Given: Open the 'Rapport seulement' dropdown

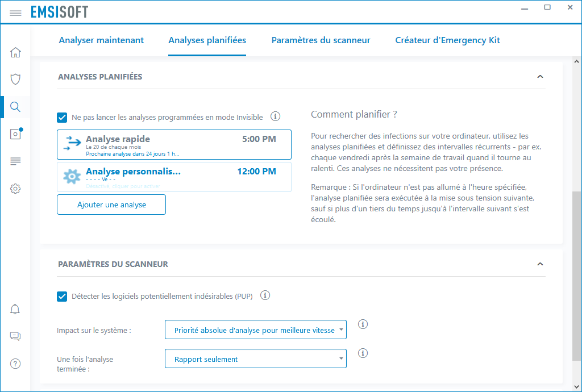Looking at the screenshot, I should [x=256, y=358].
